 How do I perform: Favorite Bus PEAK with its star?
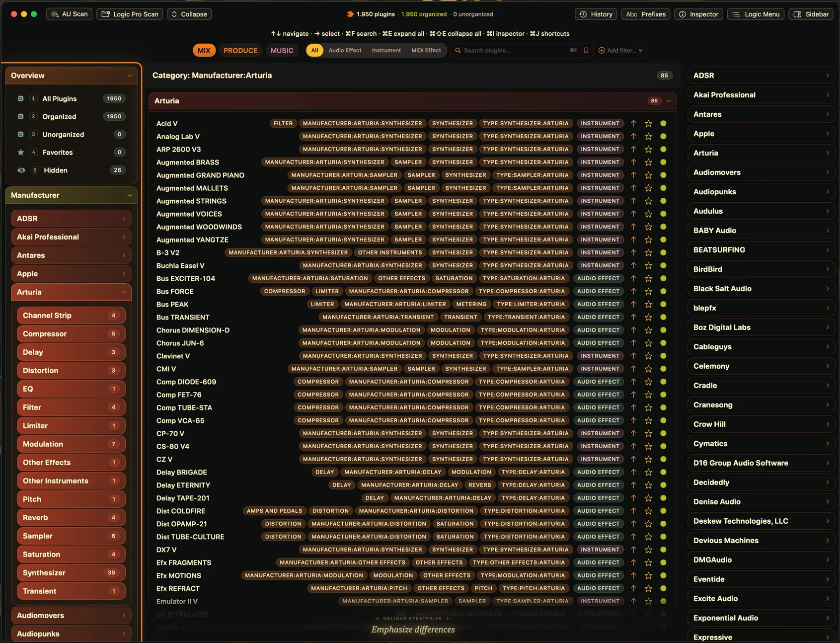click(648, 305)
